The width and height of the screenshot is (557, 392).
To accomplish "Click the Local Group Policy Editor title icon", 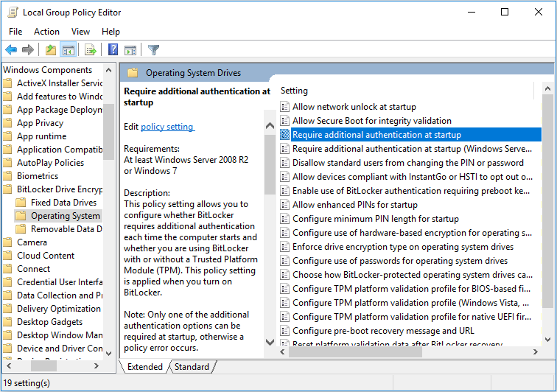I will click(x=13, y=12).
